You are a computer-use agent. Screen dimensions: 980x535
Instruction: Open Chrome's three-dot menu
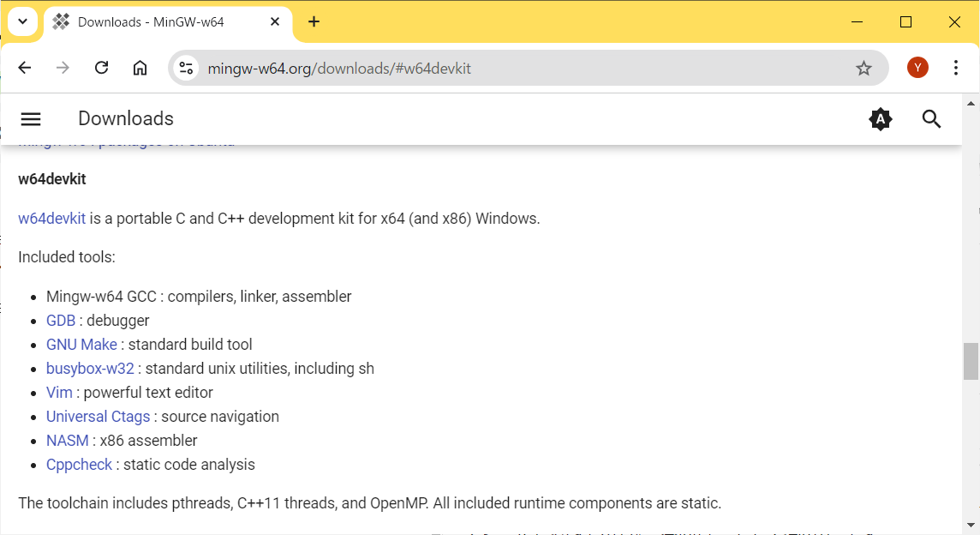tap(956, 69)
